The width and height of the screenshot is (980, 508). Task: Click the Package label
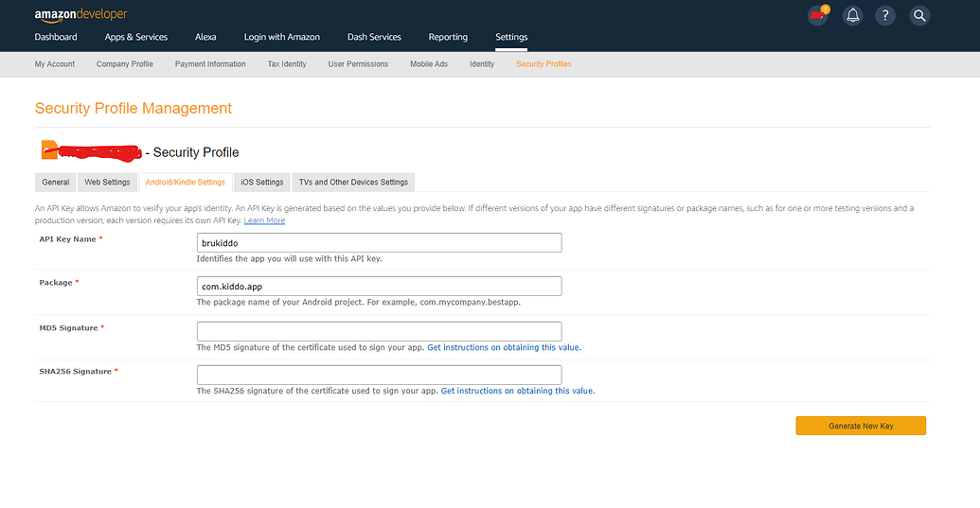(x=56, y=283)
